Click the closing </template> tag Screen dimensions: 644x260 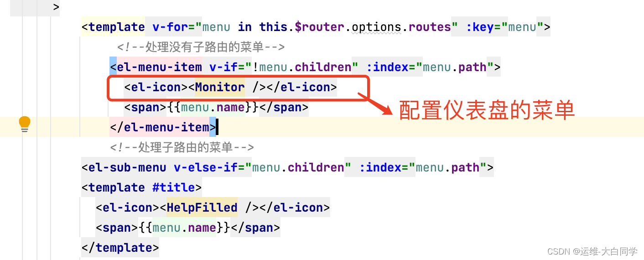point(120,248)
